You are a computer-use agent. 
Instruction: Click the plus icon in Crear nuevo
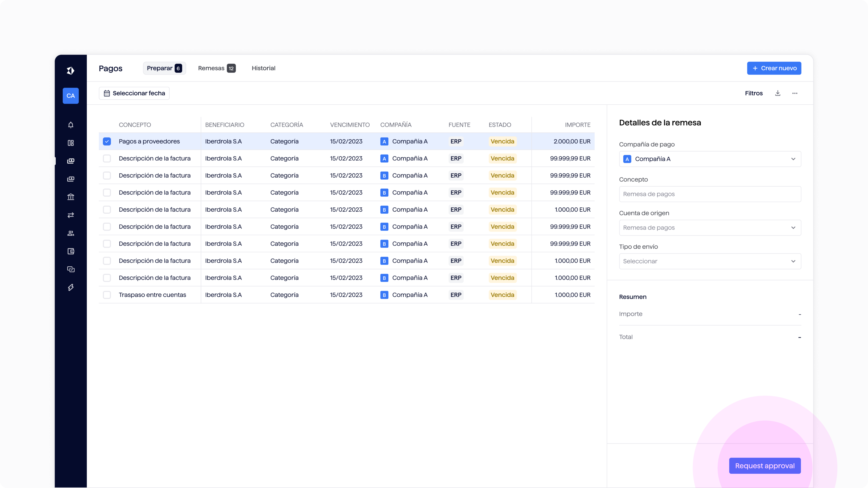(x=755, y=68)
